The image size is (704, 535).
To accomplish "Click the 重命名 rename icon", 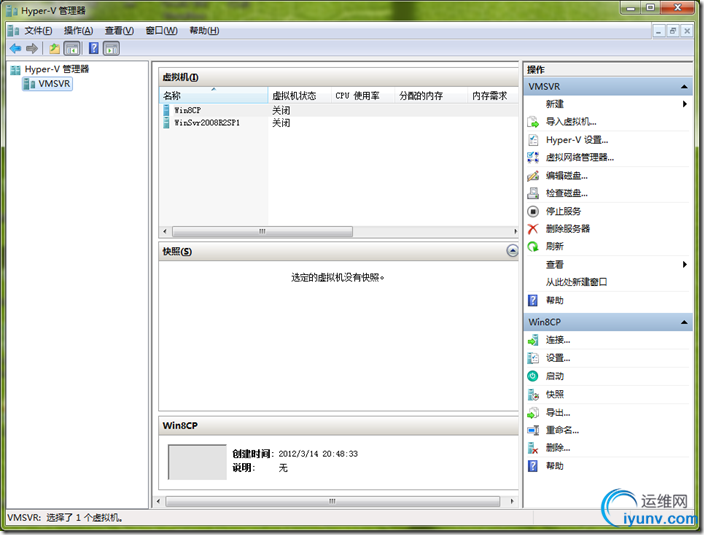I will tap(533, 430).
